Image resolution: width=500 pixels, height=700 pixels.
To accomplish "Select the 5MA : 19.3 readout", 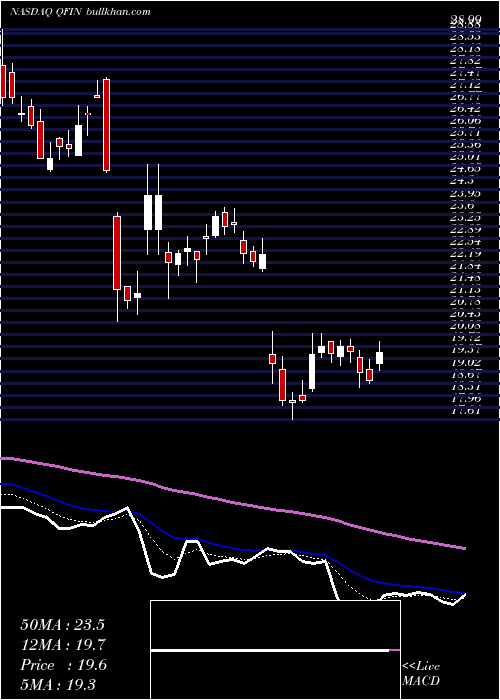I will 58,684.
